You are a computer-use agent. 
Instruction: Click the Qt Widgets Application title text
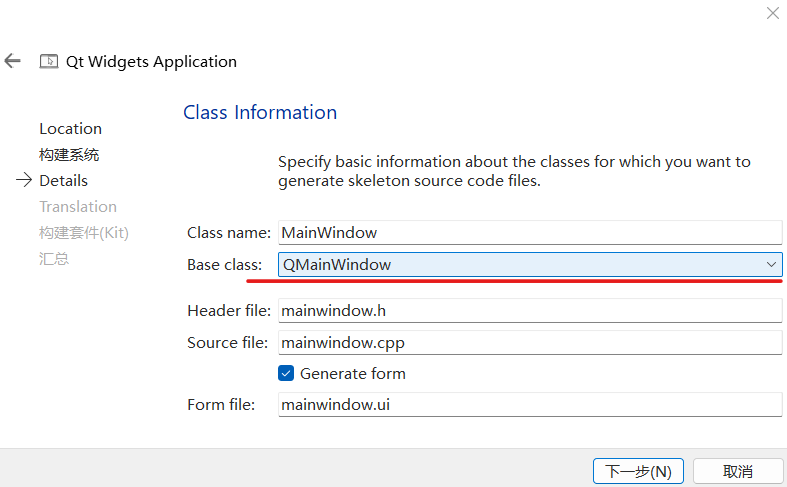[152, 62]
